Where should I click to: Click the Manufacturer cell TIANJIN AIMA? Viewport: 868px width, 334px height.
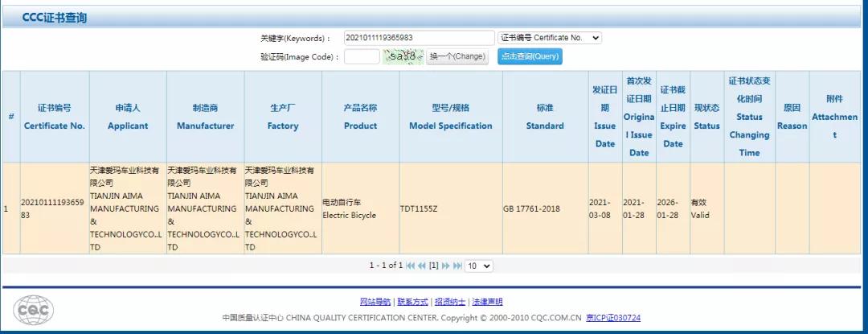coord(206,208)
